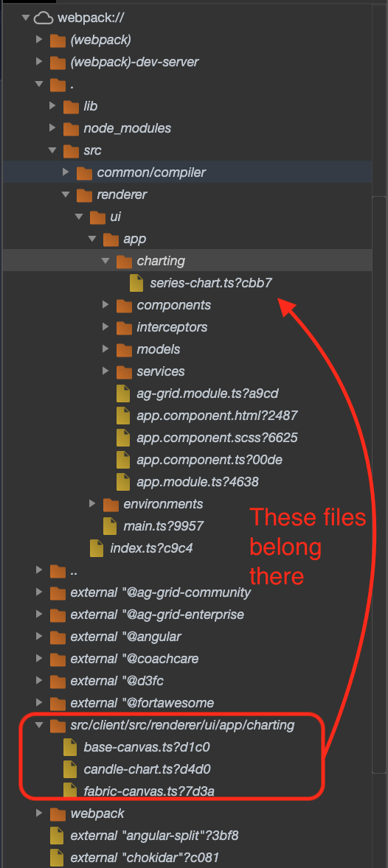Open candle-chart.ts?d4d0 file
This screenshot has width=388, height=868.
click(x=147, y=769)
